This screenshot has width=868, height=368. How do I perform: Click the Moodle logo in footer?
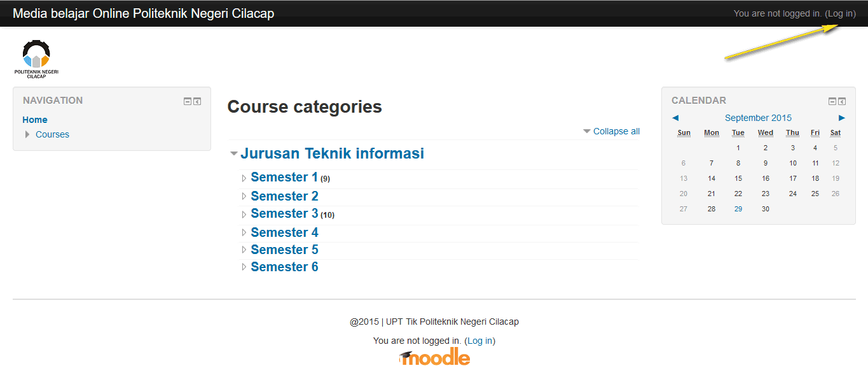point(435,357)
